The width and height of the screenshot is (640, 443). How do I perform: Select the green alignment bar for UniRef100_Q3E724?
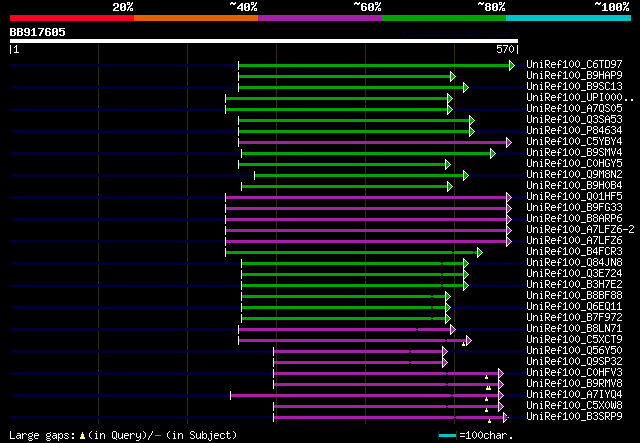(353, 275)
